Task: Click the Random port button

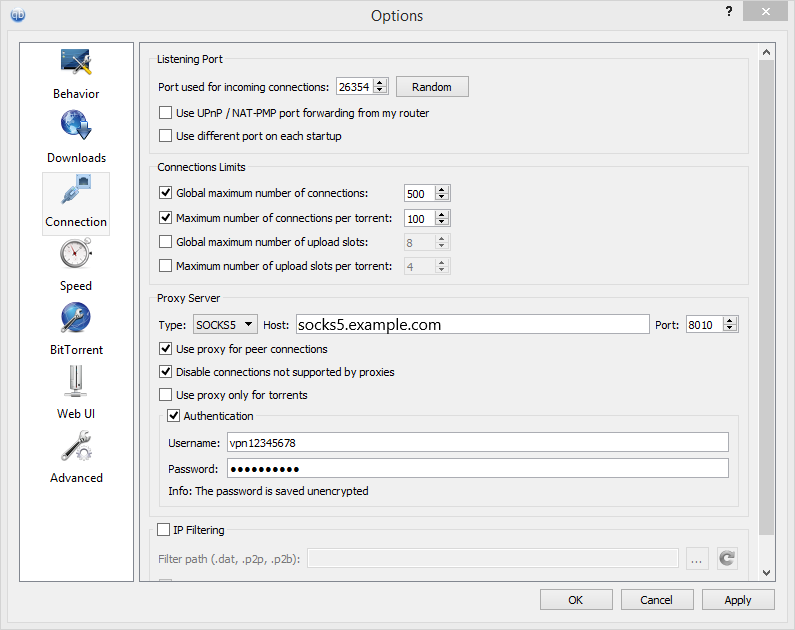Action: pyautogui.click(x=432, y=87)
